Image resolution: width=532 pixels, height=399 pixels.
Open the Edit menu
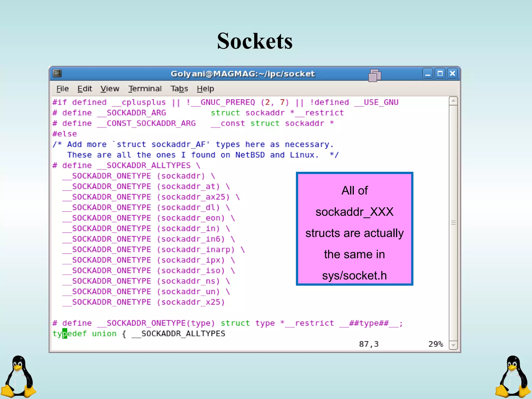pyautogui.click(x=85, y=89)
